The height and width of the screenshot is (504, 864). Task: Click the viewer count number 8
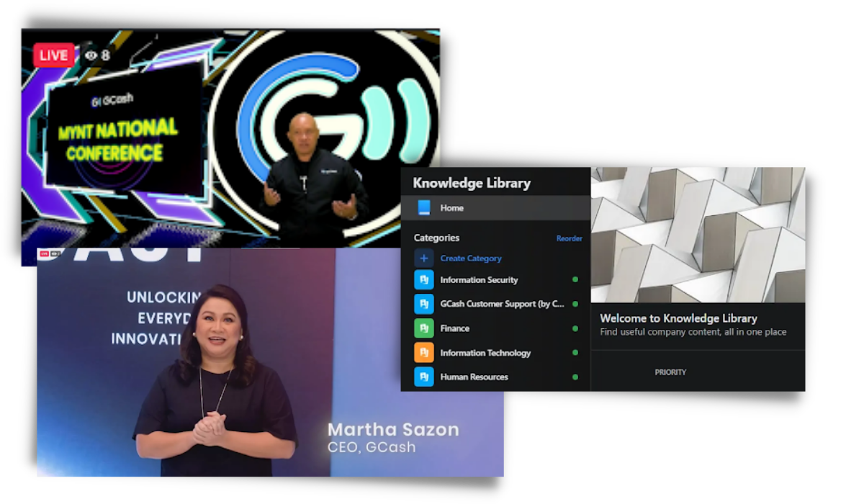click(106, 55)
